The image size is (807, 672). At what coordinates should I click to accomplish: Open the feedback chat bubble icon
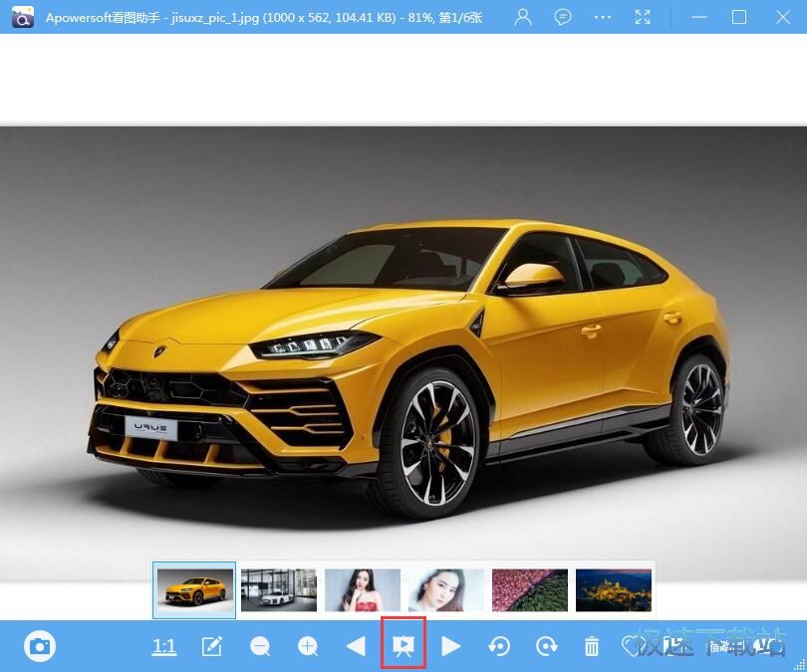click(563, 17)
